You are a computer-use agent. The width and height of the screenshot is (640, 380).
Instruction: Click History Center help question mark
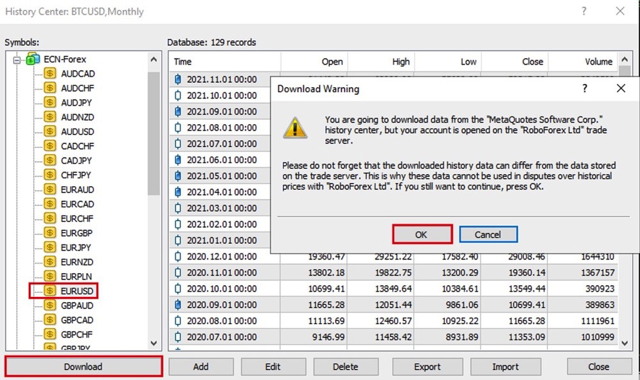click(584, 11)
